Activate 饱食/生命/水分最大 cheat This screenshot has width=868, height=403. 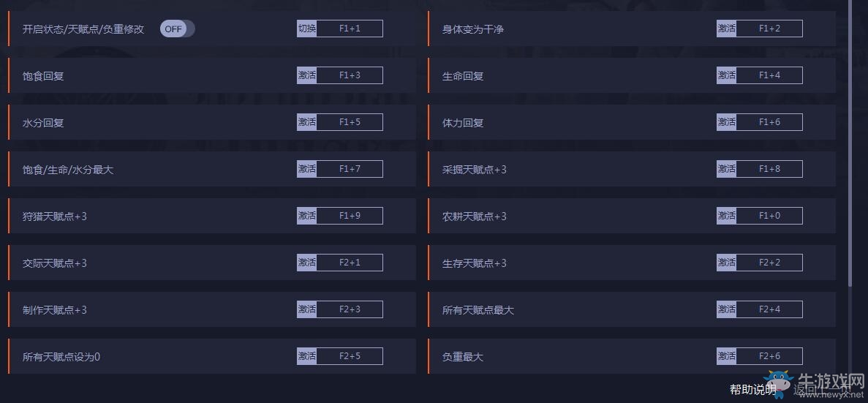tap(306, 169)
